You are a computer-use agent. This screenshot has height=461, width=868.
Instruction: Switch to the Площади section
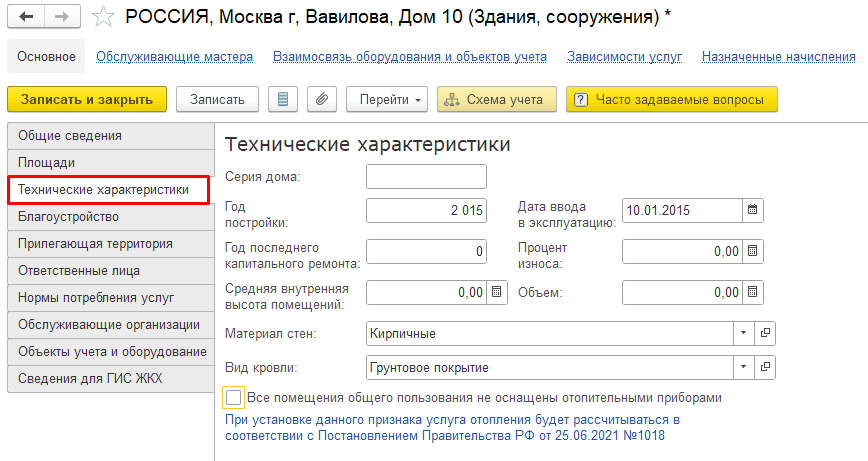point(111,163)
